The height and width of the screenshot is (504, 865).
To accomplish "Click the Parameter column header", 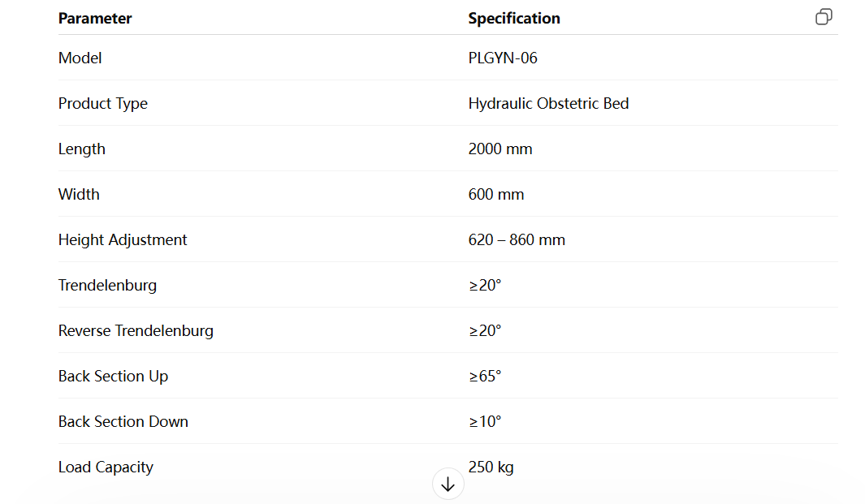I will (x=95, y=18).
